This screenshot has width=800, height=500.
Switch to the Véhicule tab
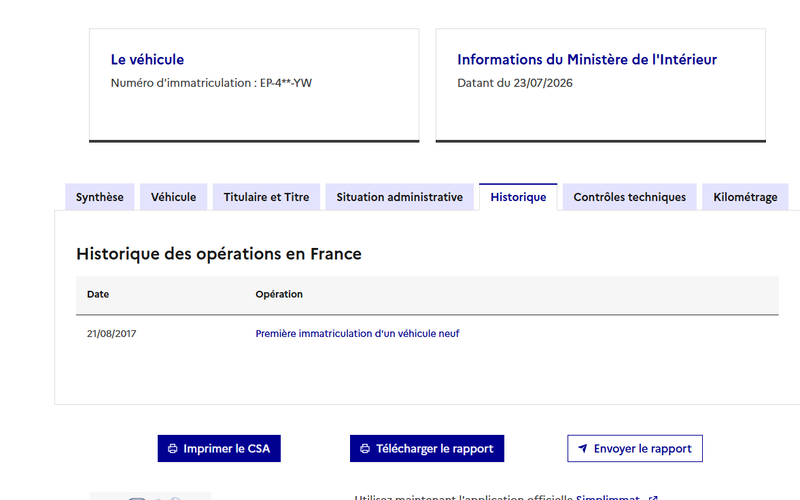(x=173, y=197)
